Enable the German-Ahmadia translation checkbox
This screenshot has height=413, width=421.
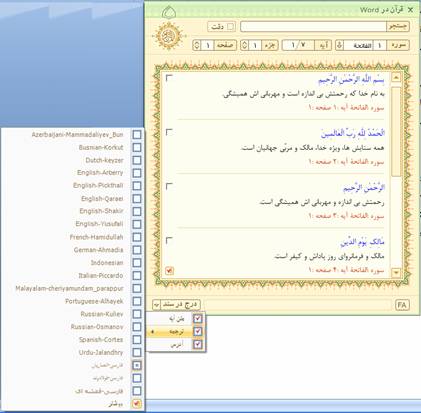(x=137, y=250)
